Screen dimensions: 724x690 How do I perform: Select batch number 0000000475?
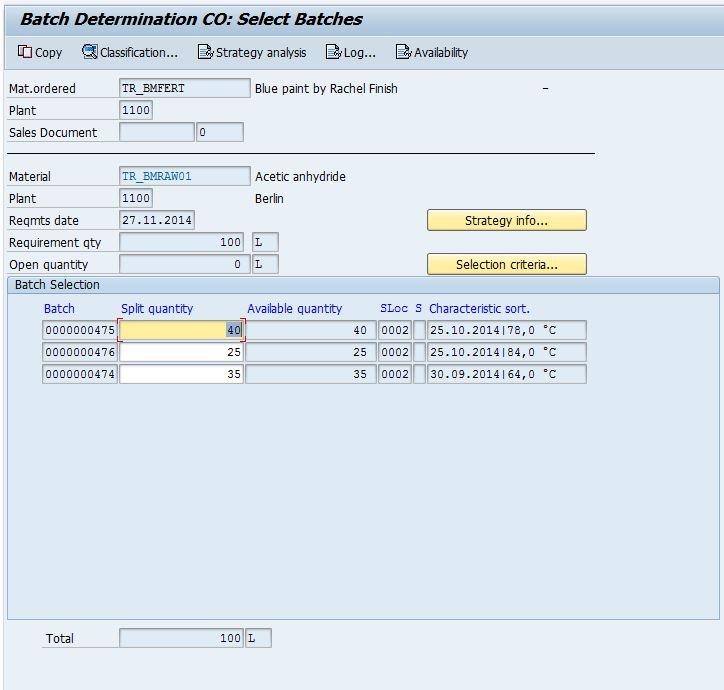click(80, 330)
